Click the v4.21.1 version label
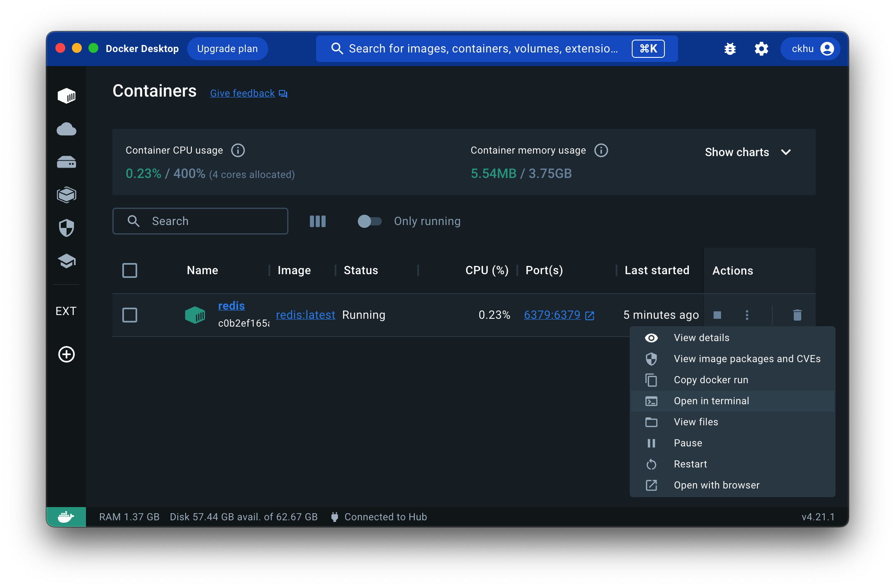This screenshot has height=588, width=895. pyautogui.click(x=818, y=517)
